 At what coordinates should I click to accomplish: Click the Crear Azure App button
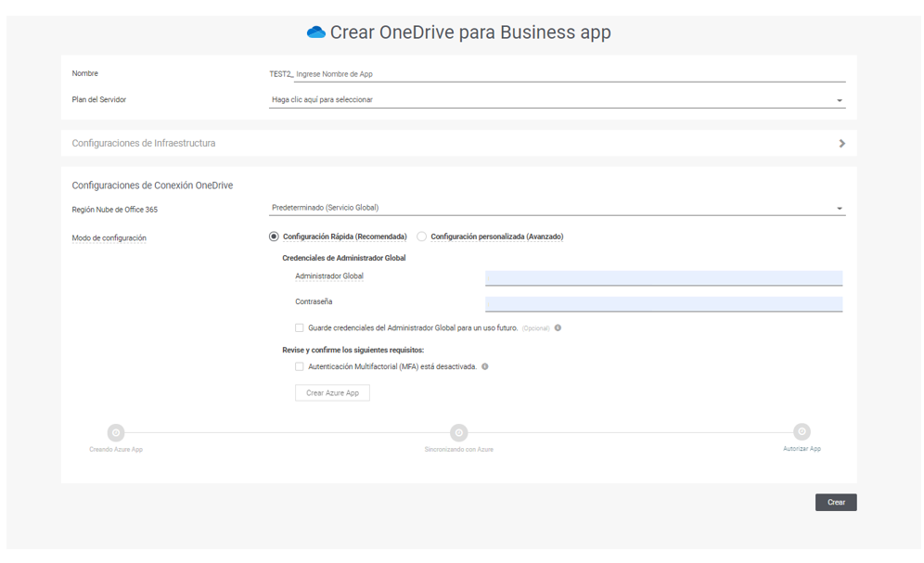332,393
